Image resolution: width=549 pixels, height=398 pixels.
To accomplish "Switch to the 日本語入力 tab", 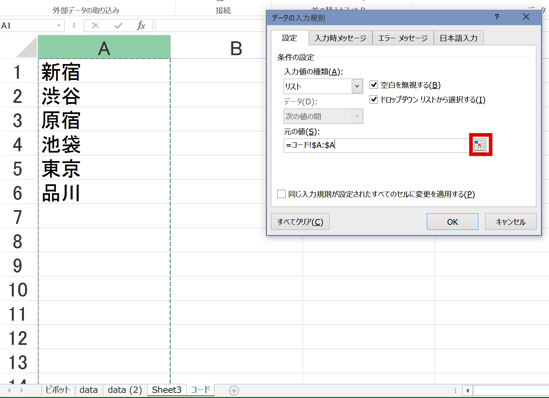I will coord(459,38).
